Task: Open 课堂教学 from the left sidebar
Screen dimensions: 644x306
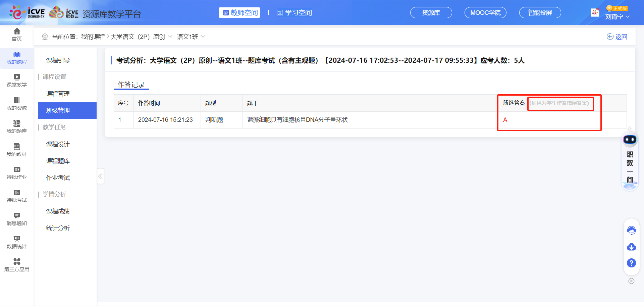Action: (17, 81)
